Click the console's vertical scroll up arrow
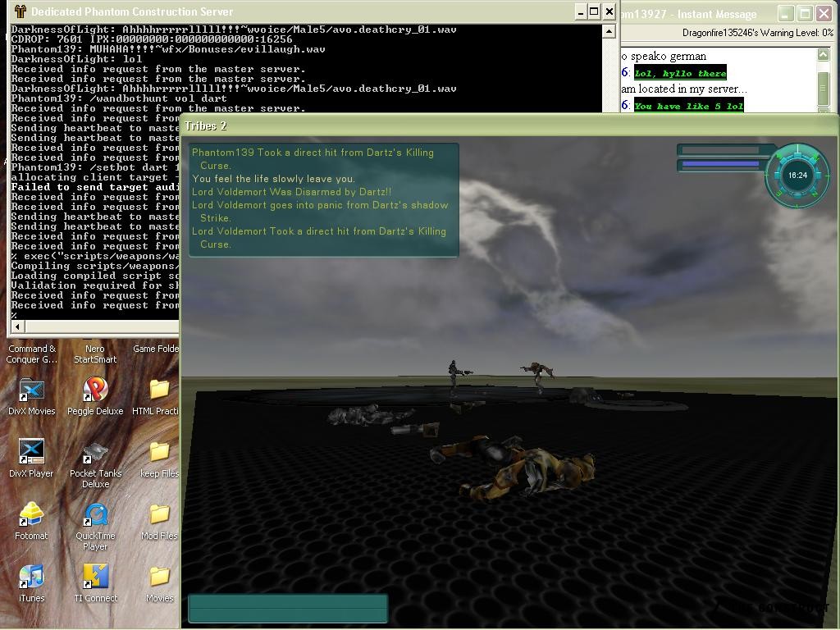 609,32
